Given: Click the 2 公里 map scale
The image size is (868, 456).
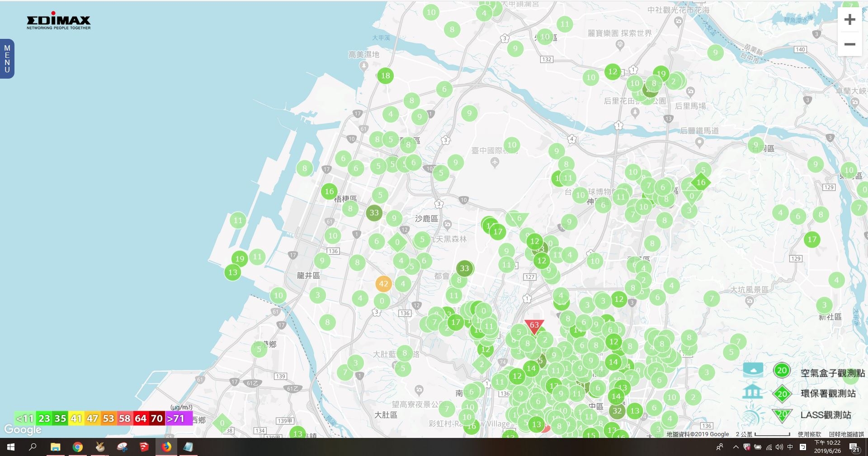Looking at the screenshot, I should tap(763, 434).
